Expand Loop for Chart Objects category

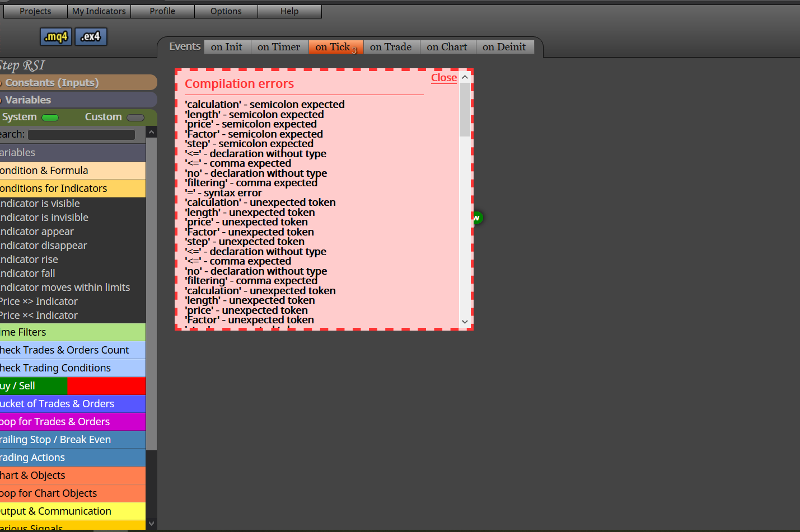[x=73, y=493]
